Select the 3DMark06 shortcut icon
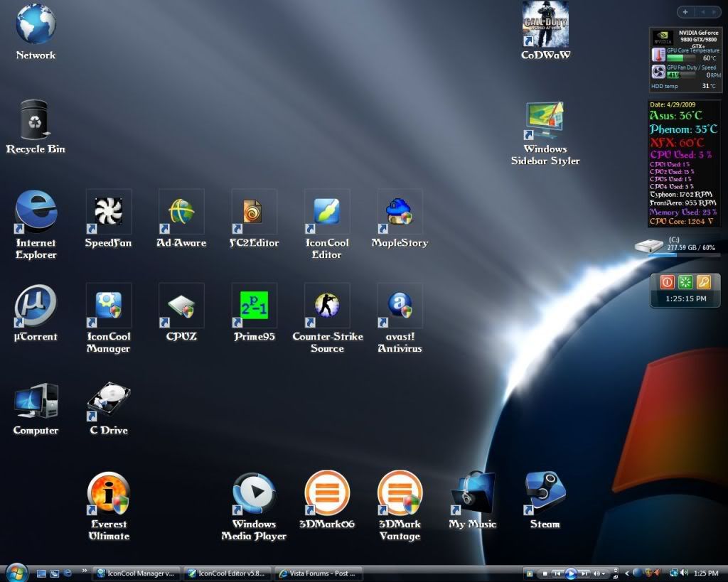Image resolution: width=728 pixels, height=582 pixels. tap(327, 500)
